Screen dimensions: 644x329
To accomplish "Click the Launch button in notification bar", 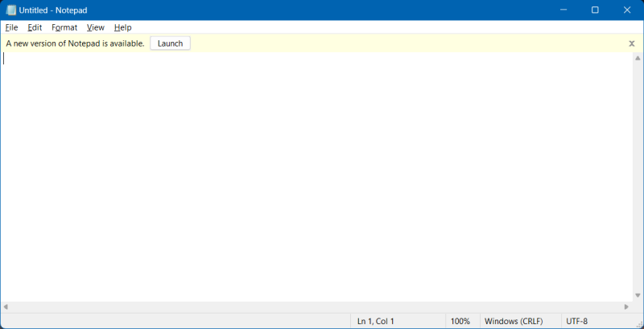I will click(170, 43).
